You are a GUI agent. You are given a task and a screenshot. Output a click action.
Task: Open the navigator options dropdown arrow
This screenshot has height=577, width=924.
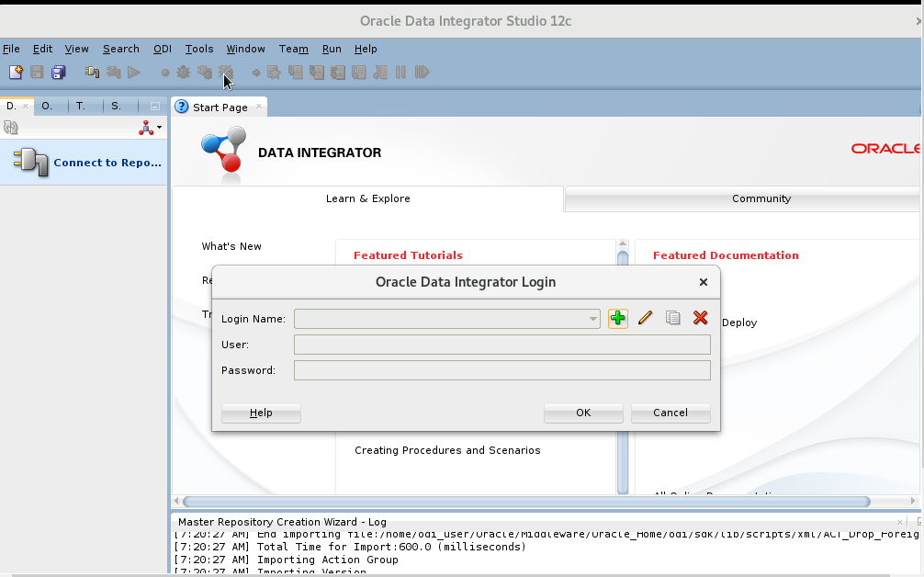pos(158,129)
